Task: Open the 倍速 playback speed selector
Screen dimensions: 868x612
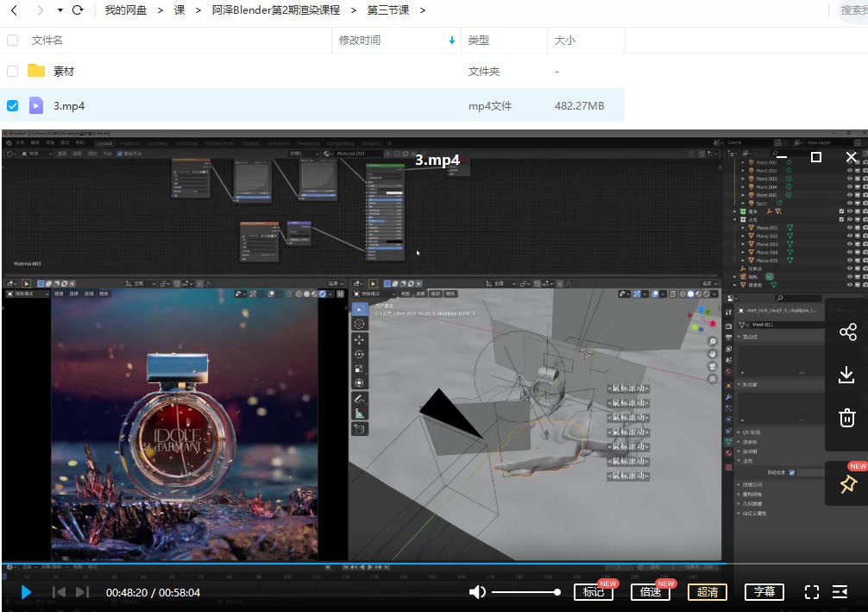Action: 650,592
